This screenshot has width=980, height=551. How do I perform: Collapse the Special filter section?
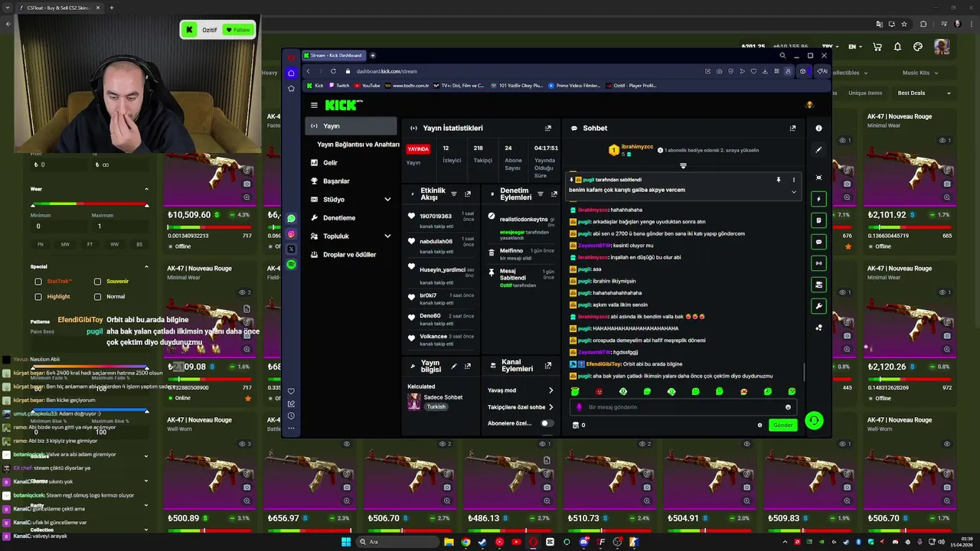point(146,267)
